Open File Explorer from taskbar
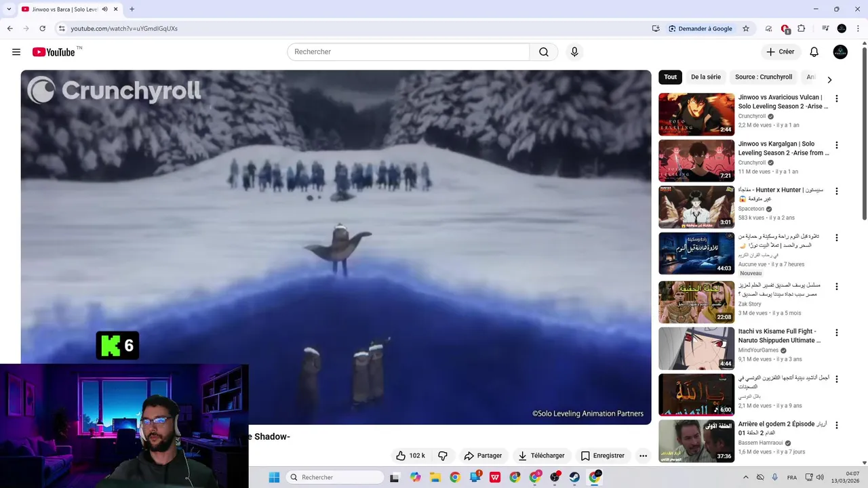The image size is (868, 488). coord(435,477)
